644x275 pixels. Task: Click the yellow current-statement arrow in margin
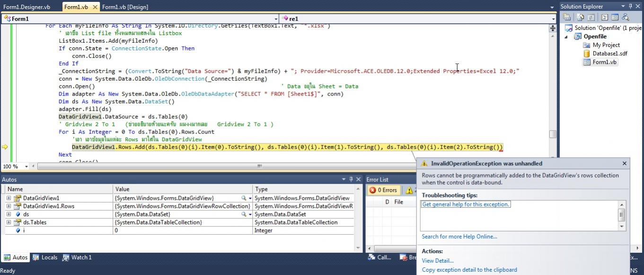coord(5,147)
